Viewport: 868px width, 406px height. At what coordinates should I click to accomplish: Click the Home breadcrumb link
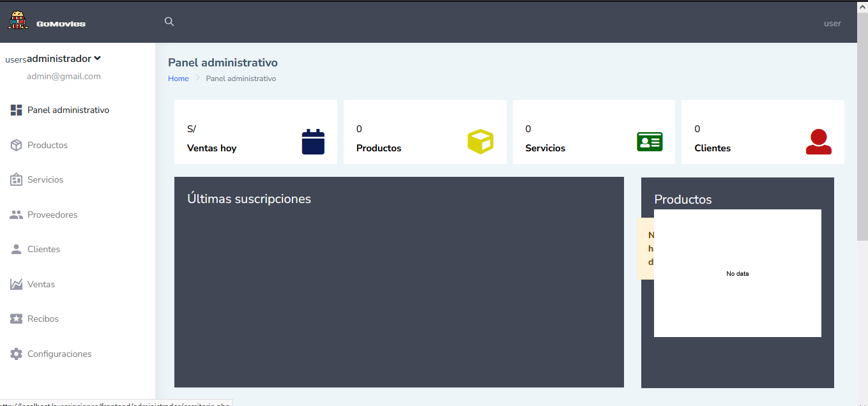[178, 79]
